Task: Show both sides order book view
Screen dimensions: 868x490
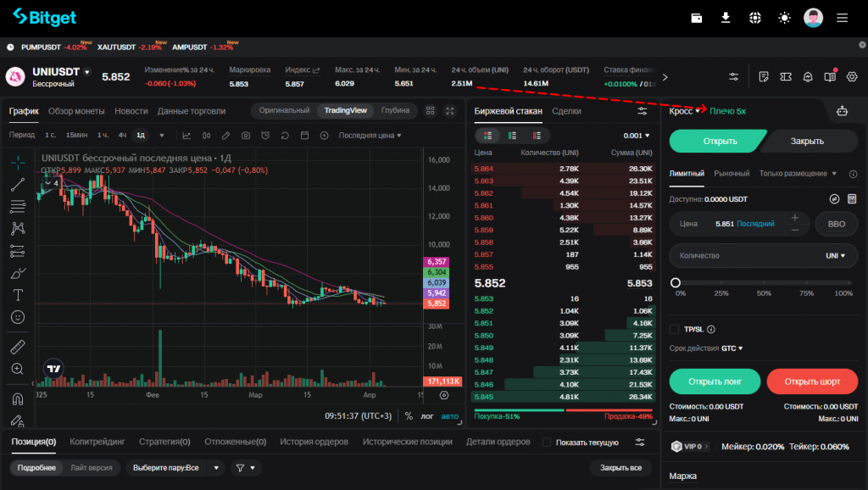Action: pyautogui.click(x=487, y=136)
